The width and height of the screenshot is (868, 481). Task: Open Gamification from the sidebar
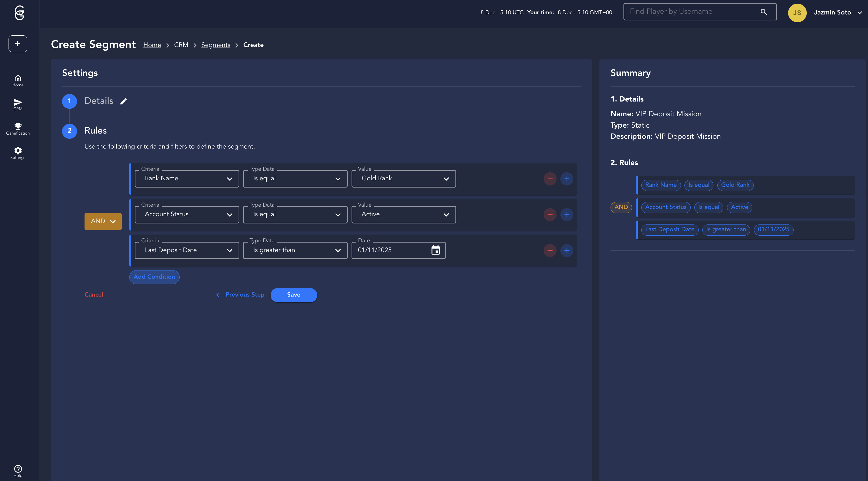click(x=18, y=129)
